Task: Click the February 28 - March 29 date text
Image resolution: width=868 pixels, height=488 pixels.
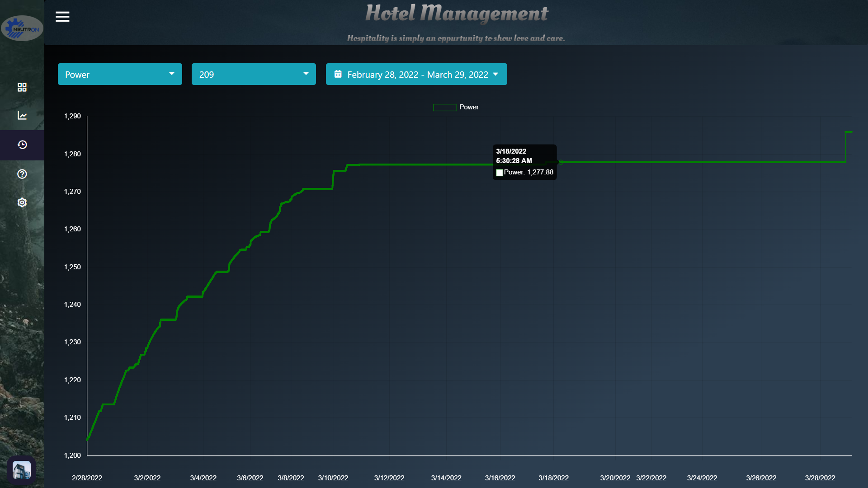Action: tap(417, 75)
